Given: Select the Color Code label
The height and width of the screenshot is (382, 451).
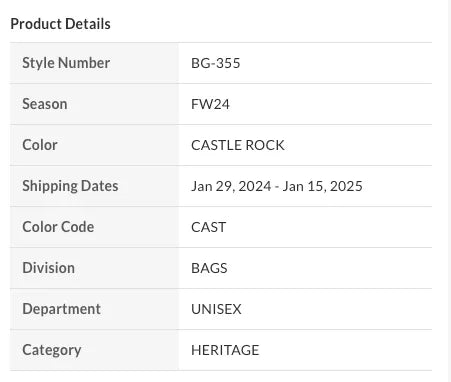Looking at the screenshot, I should click(x=58, y=227).
